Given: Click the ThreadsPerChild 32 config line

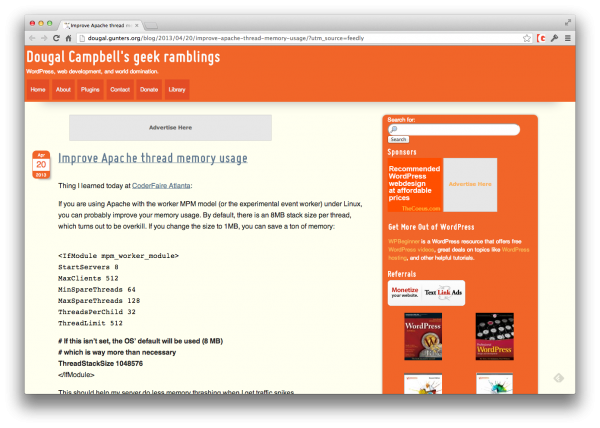Looking at the screenshot, I should [97, 312].
